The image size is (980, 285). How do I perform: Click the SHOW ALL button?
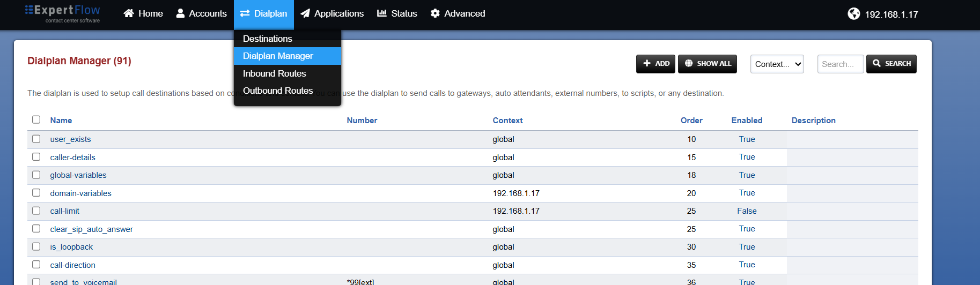(x=708, y=64)
